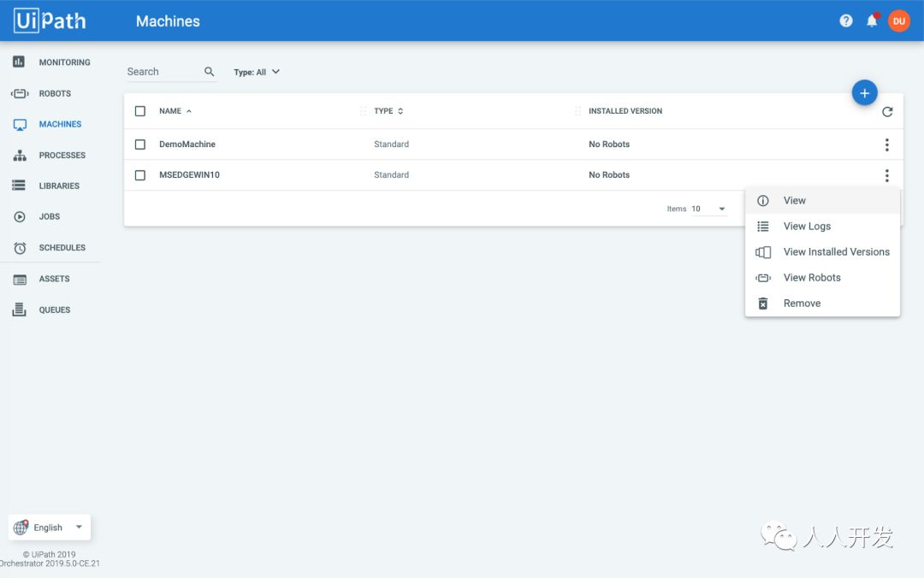
Task: Click the search magnifier icon
Action: (210, 71)
